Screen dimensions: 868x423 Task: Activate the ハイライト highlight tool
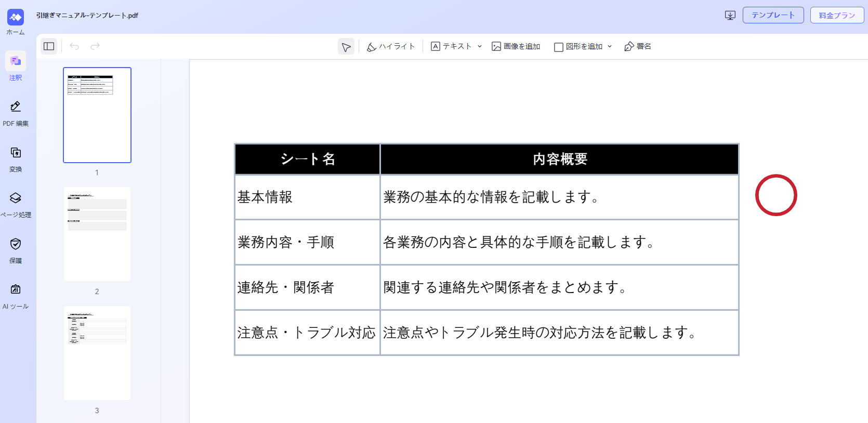pos(391,46)
